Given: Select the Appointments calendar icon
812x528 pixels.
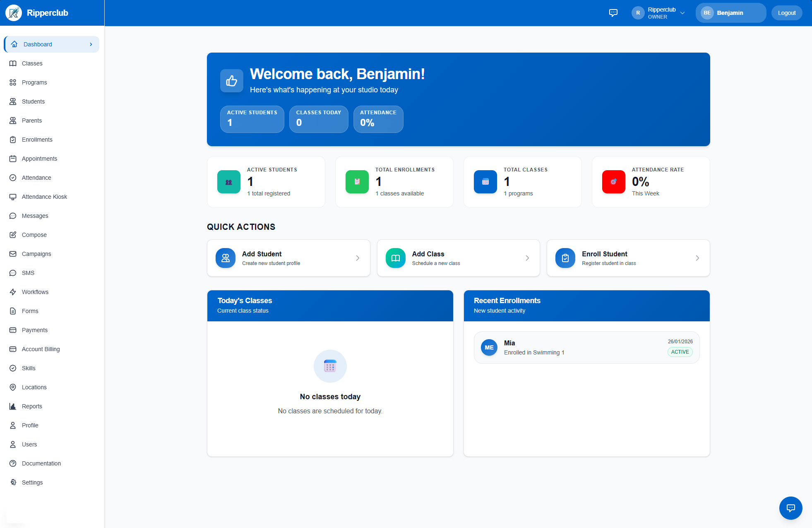Looking at the screenshot, I should (x=13, y=158).
